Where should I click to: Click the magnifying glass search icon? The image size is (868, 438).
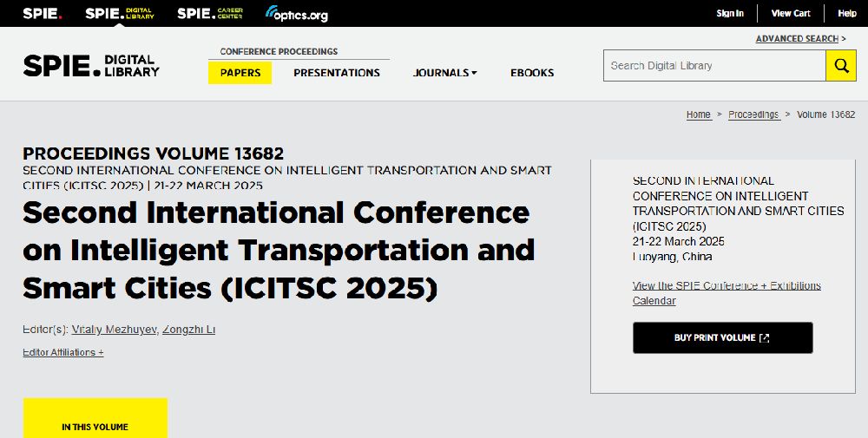(x=840, y=66)
